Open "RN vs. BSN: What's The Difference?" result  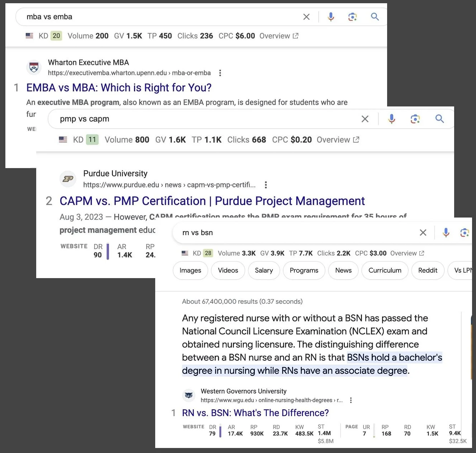[256, 413]
